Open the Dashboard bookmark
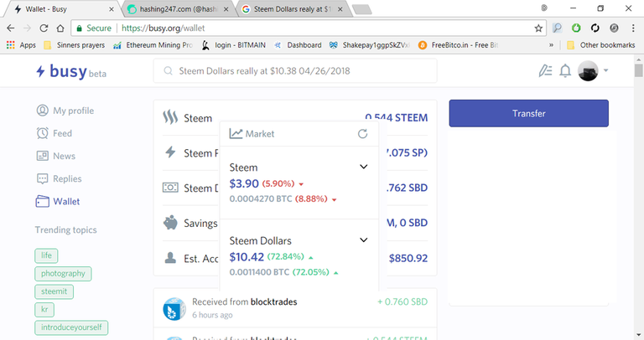 (x=299, y=44)
